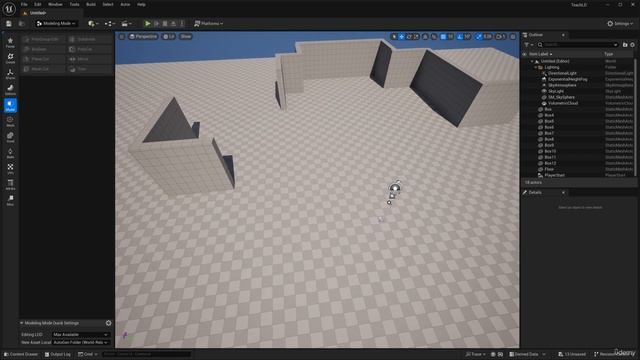This screenshot has width=640, height=360.
Task: Open the Attribs tool category
Action: 10,184
